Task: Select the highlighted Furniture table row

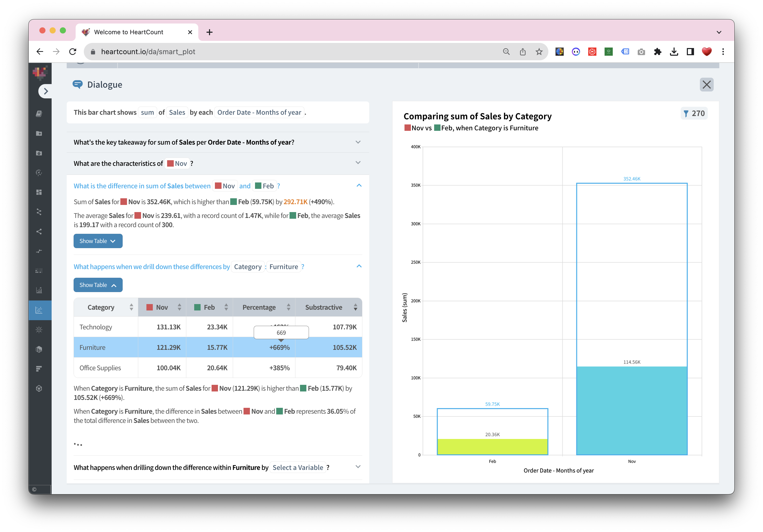Action: coord(218,347)
